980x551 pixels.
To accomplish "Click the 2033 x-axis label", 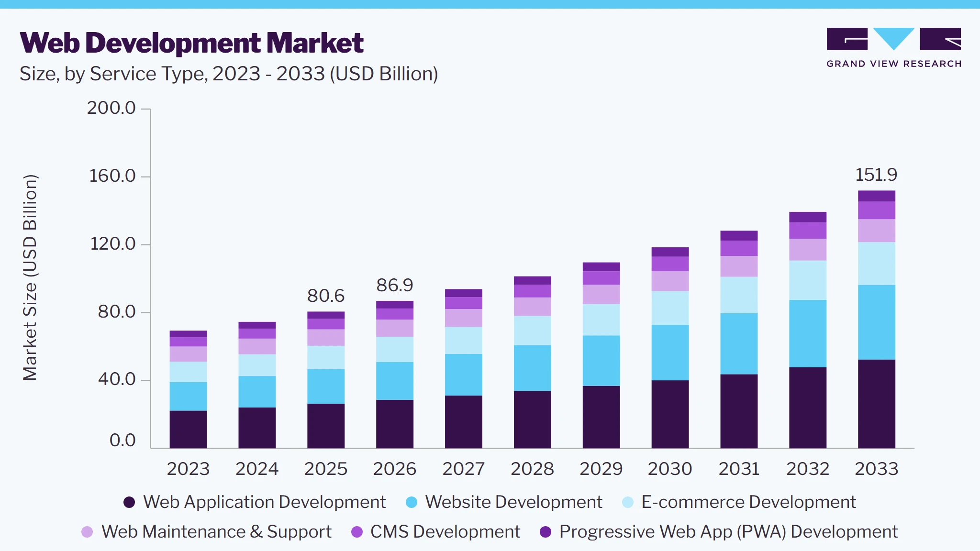I will (877, 469).
